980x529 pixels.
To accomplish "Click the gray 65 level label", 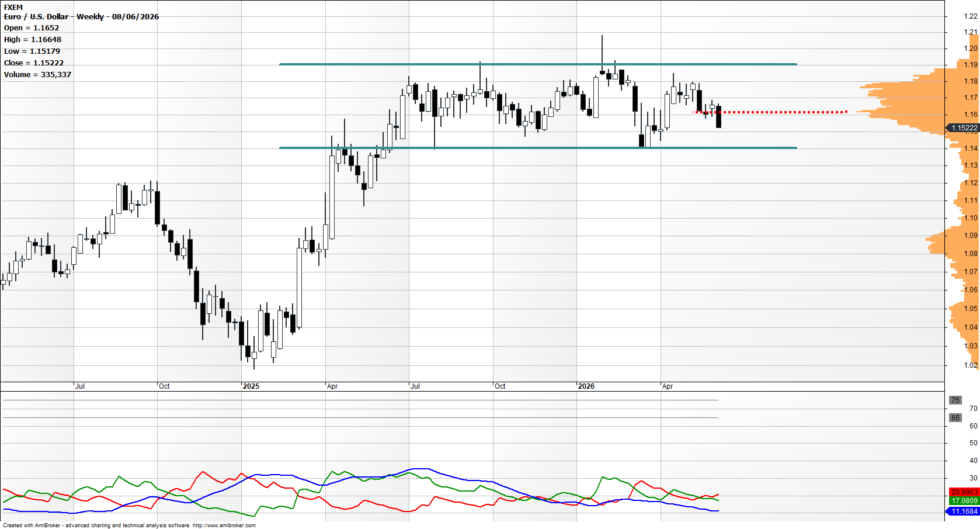I will [x=955, y=418].
